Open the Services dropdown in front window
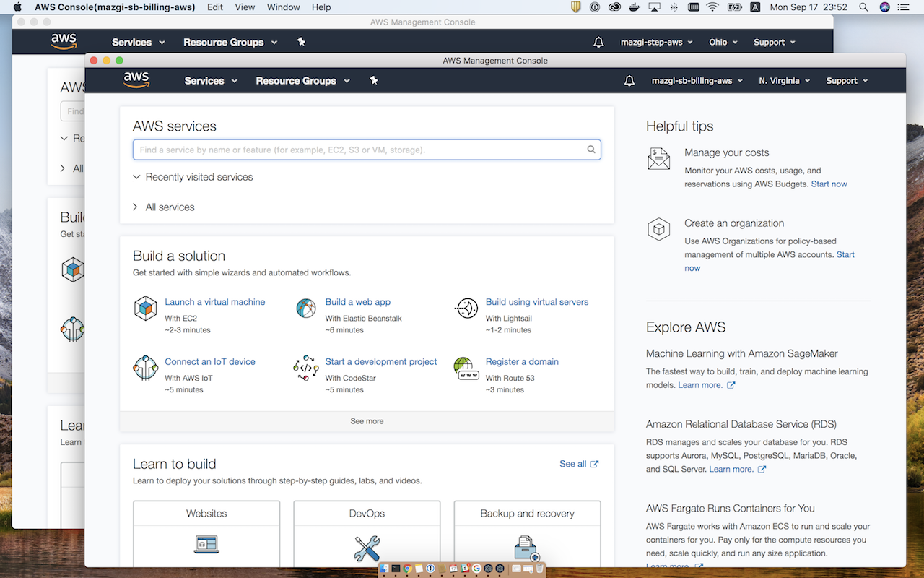 [x=211, y=81]
